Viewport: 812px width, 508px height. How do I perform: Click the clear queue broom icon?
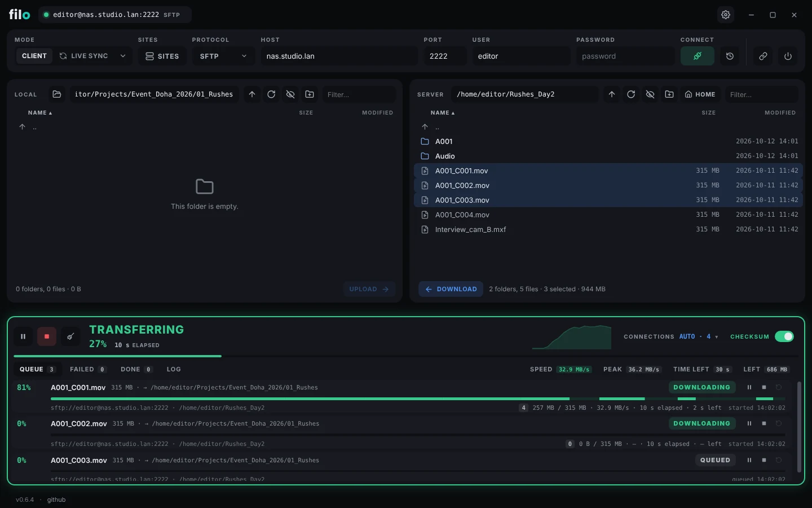click(70, 336)
